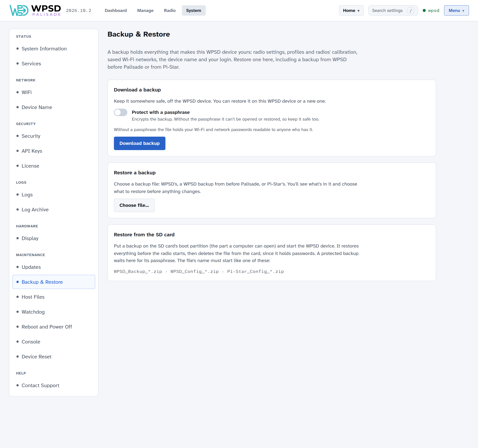This screenshot has width=478, height=448.
Task: Click the wpsd status indicator
Action: click(x=431, y=11)
